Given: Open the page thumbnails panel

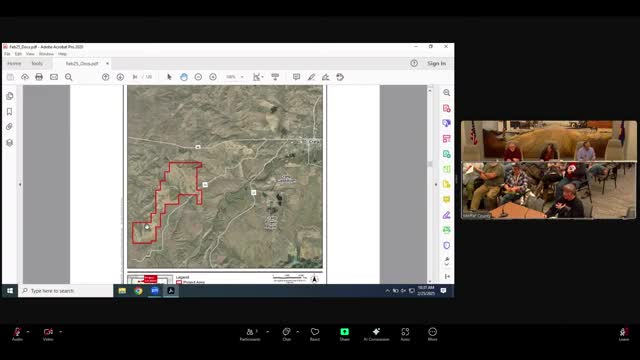Looking at the screenshot, I should 10,96.
